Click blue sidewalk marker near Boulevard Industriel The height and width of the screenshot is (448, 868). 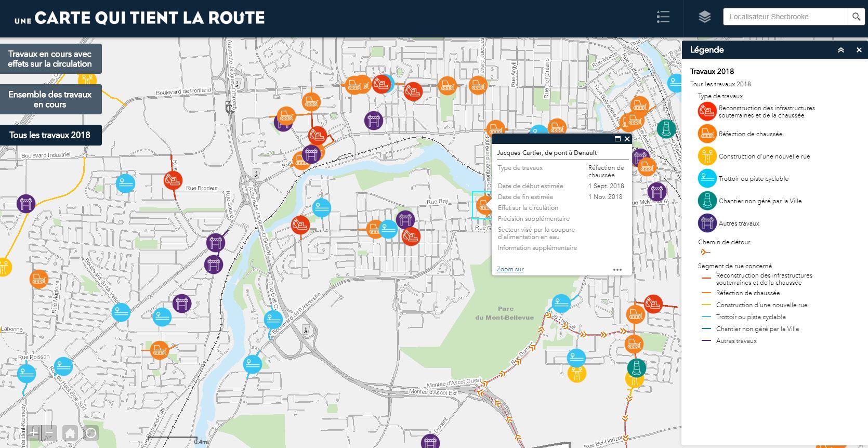click(x=125, y=183)
